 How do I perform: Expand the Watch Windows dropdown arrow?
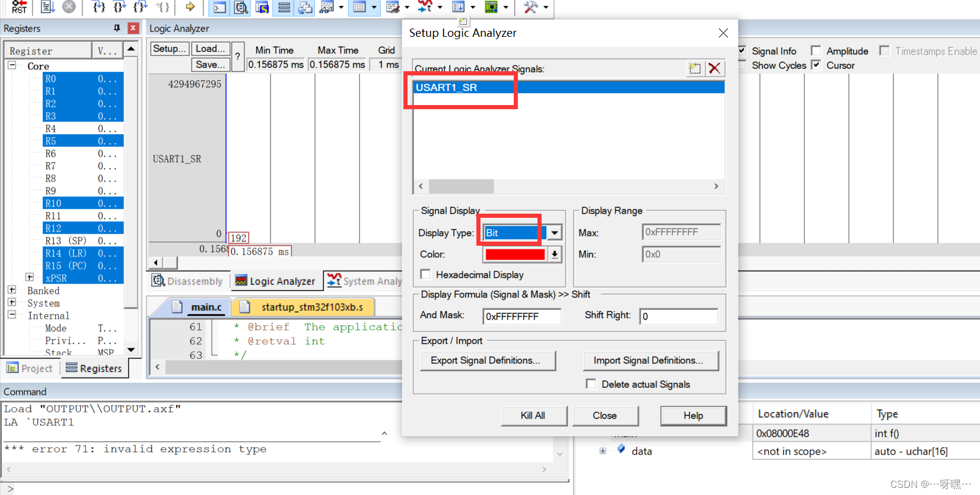point(342,7)
